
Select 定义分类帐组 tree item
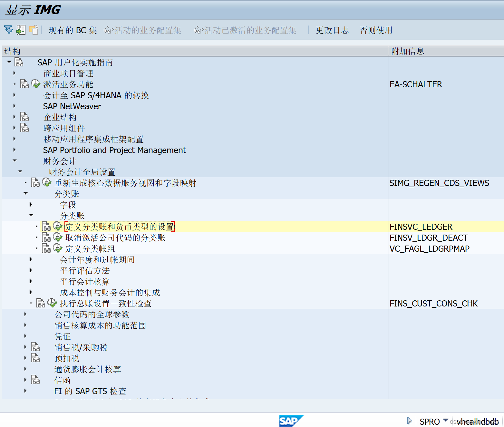[90, 249]
